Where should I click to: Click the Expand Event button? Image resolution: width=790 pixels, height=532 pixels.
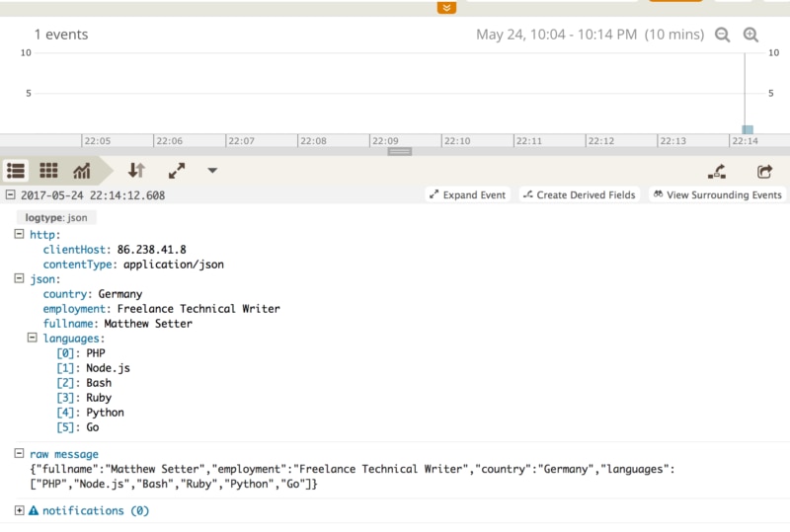click(x=468, y=195)
